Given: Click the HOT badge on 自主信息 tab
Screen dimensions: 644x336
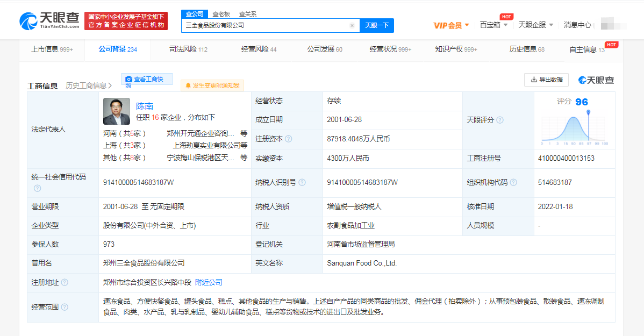Looking at the screenshot, I should (612, 45).
